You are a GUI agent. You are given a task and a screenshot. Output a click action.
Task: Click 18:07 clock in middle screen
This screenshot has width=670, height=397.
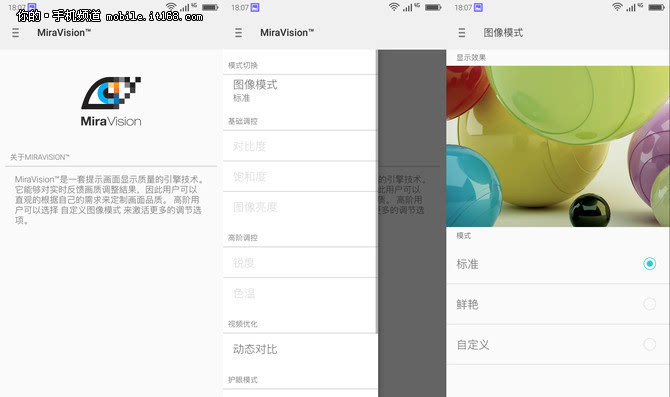coord(240,8)
